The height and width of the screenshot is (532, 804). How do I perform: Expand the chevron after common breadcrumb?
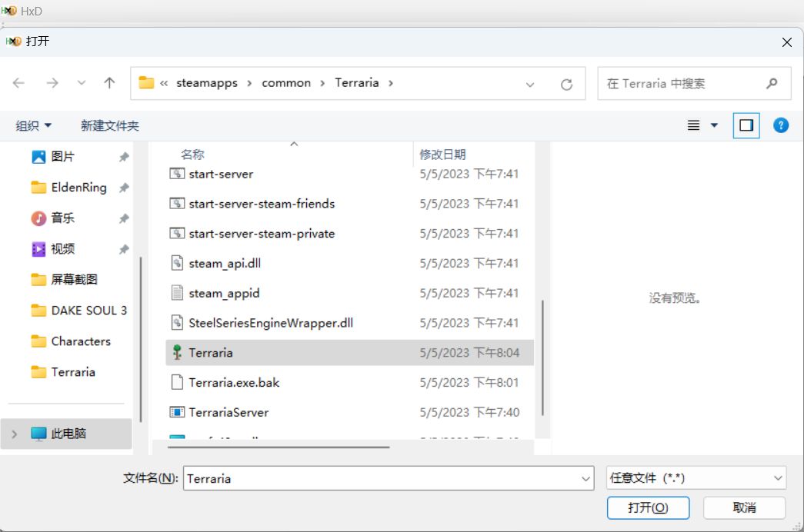pos(322,83)
